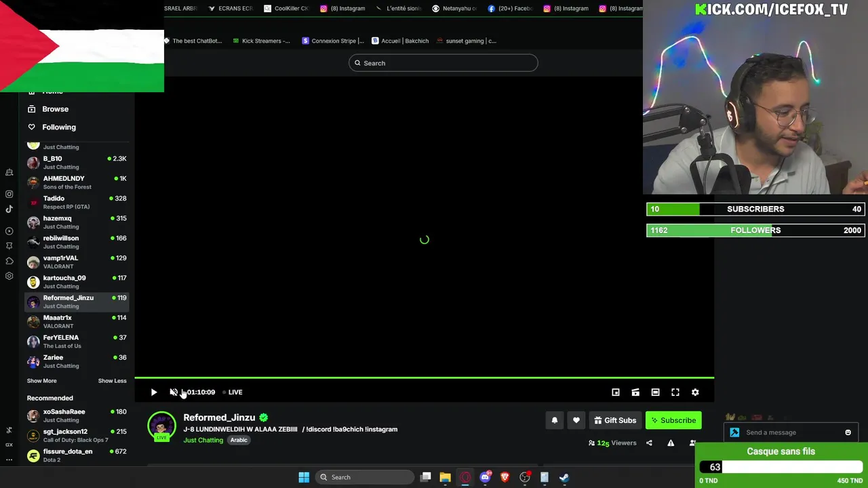Click the stream progress bar
Viewport: 868px width, 488px height.
(x=424, y=378)
